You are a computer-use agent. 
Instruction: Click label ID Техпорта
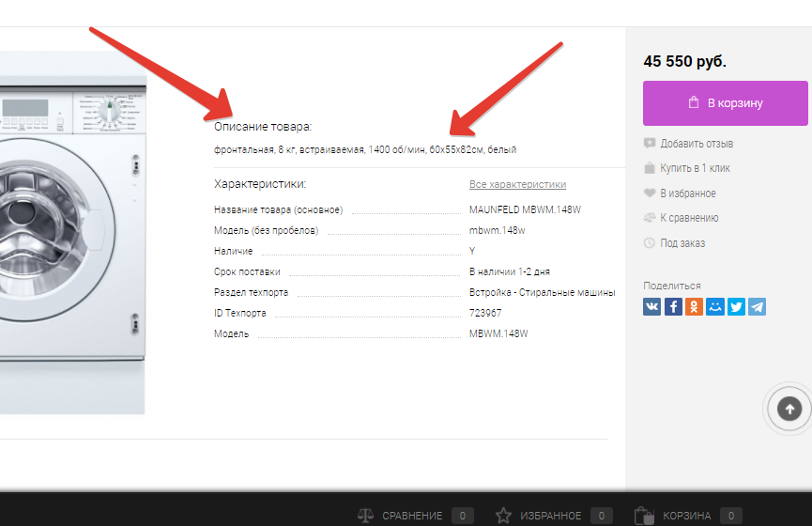pyautogui.click(x=239, y=313)
